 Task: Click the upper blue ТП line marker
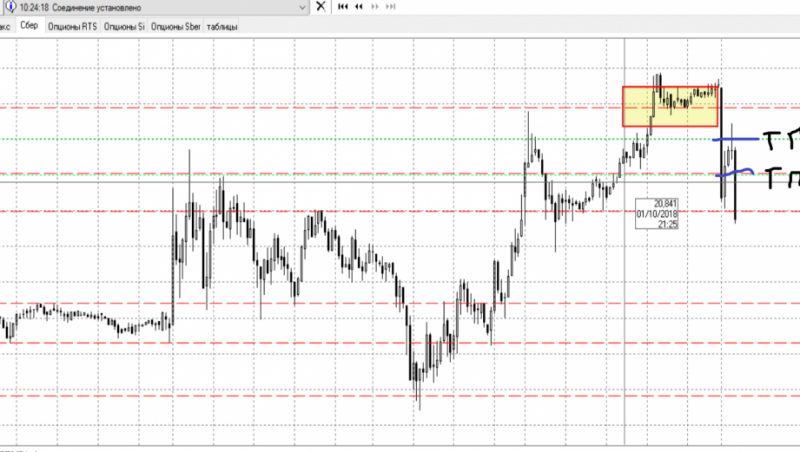click(x=736, y=139)
